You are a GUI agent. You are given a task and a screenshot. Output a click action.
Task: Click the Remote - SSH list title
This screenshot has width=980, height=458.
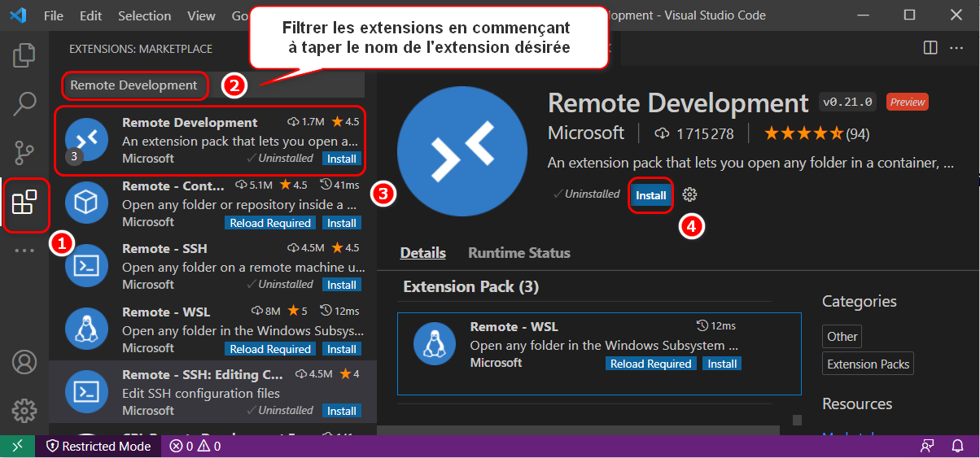pyautogui.click(x=164, y=248)
